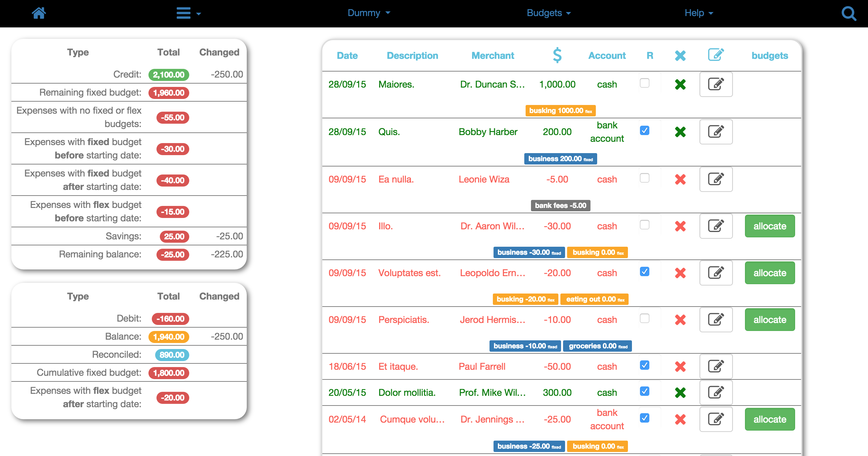Edit the Perspiciatis transaction
The width and height of the screenshot is (868, 456).
click(716, 320)
